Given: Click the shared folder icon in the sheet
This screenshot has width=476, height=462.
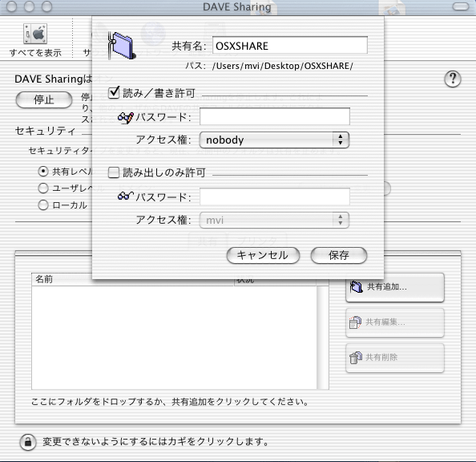Looking at the screenshot, I should tap(122, 45).
